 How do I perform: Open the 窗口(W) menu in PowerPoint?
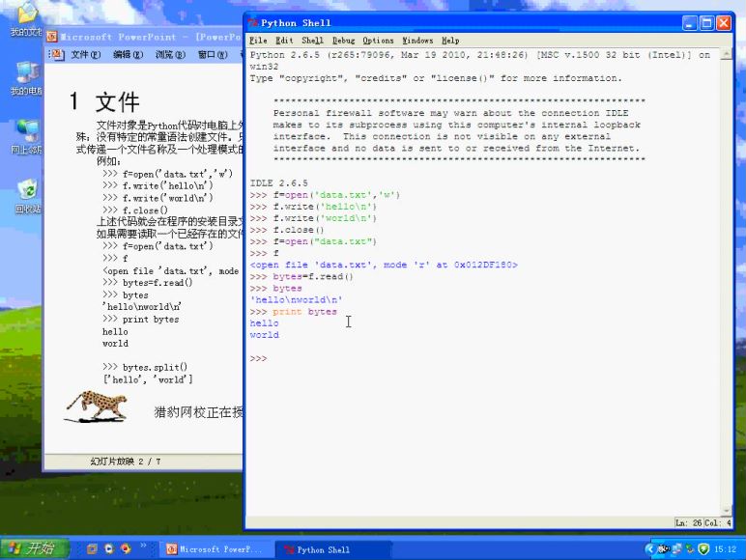[x=213, y=55]
